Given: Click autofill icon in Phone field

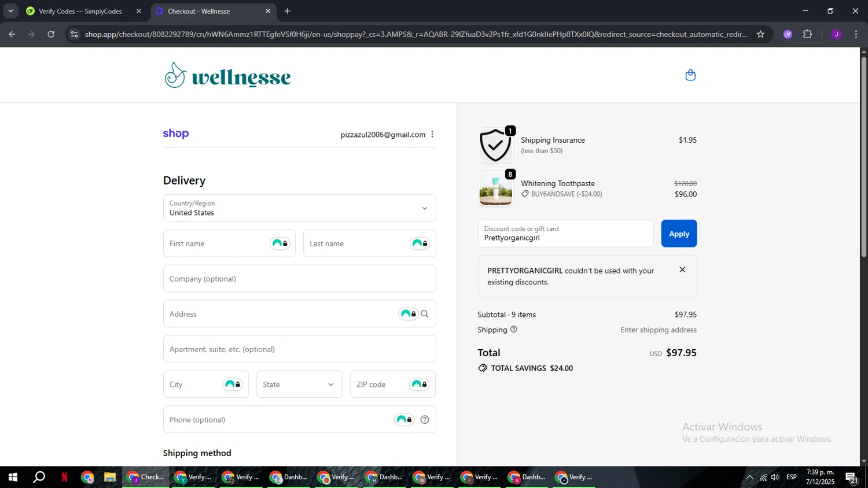Looking at the screenshot, I should [404, 420].
